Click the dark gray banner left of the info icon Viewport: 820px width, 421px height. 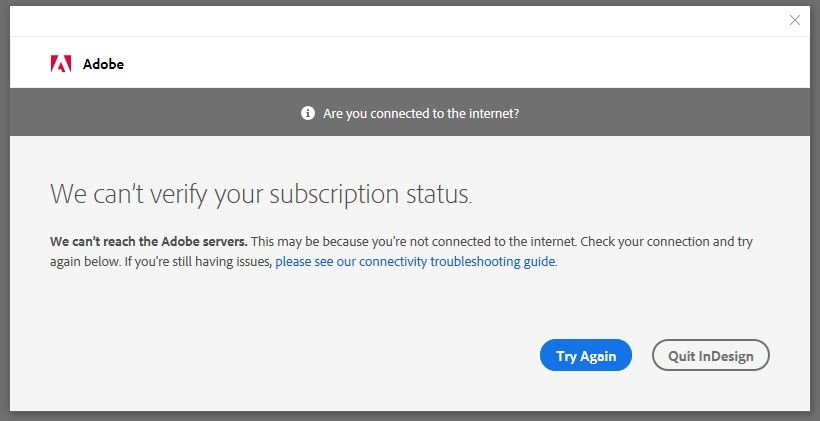click(150, 114)
